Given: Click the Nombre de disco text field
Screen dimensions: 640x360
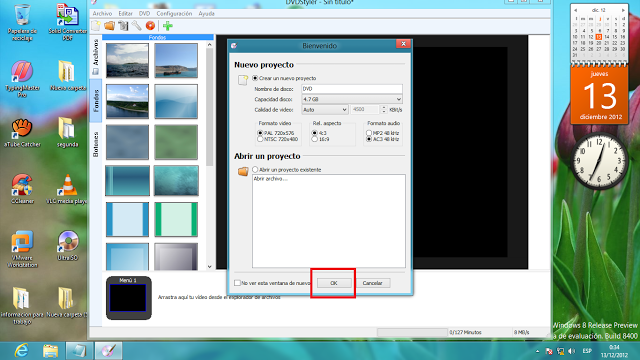Looking at the screenshot, I should [352, 89].
